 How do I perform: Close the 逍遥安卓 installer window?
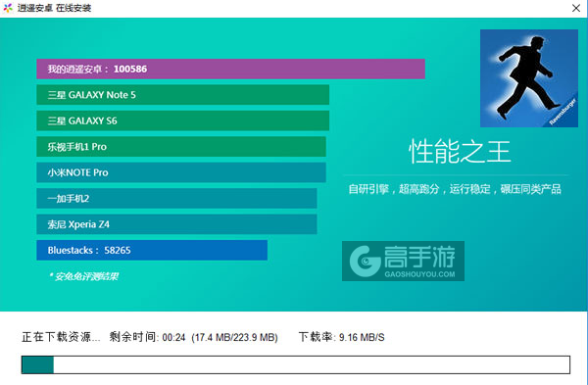576,8
